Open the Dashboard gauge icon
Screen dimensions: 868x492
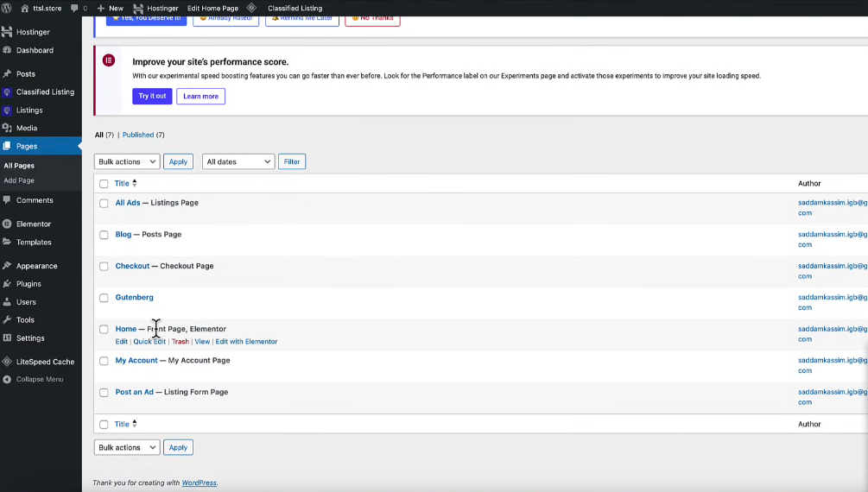(7, 50)
